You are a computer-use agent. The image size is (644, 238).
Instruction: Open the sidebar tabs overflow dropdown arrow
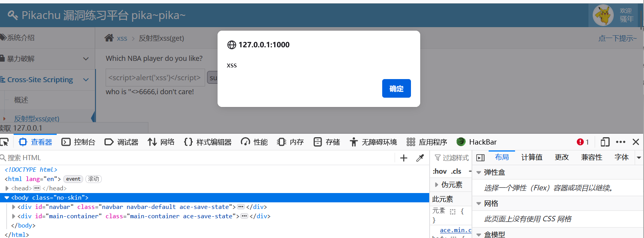coord(639,158)
